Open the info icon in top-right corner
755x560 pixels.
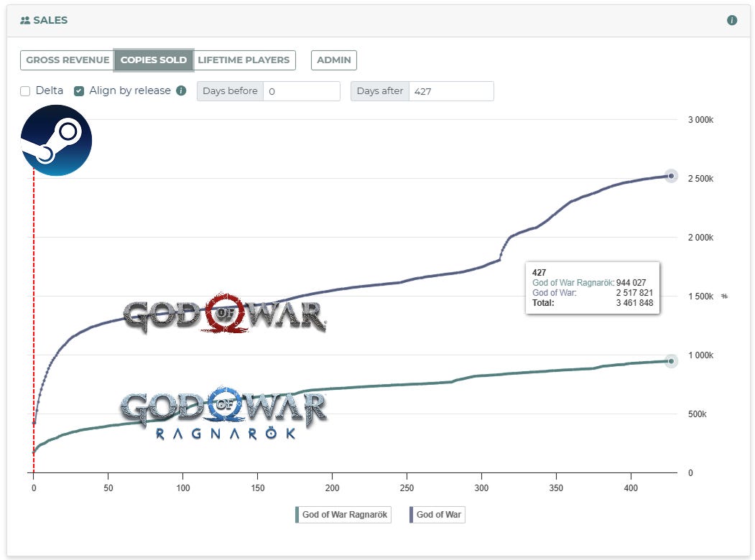tap(731, 20)
